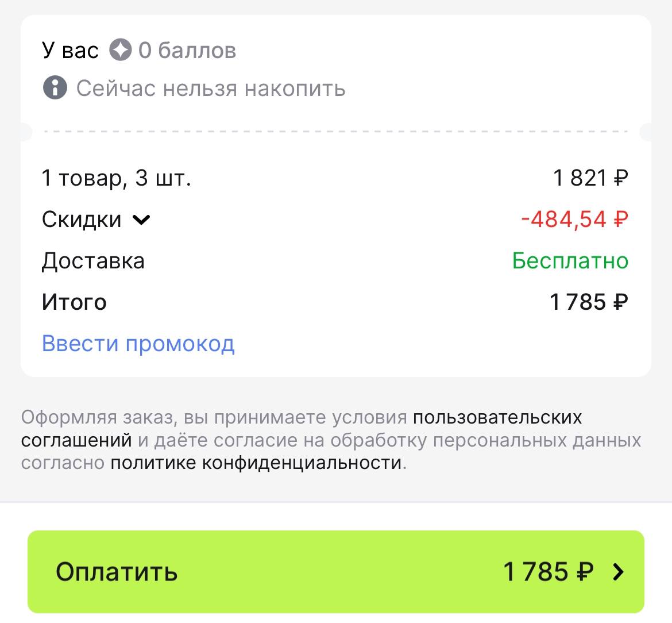Open the 'пользовательских соглашений' link
Viewport: 672px width, 623px height.
coord(497,417)
